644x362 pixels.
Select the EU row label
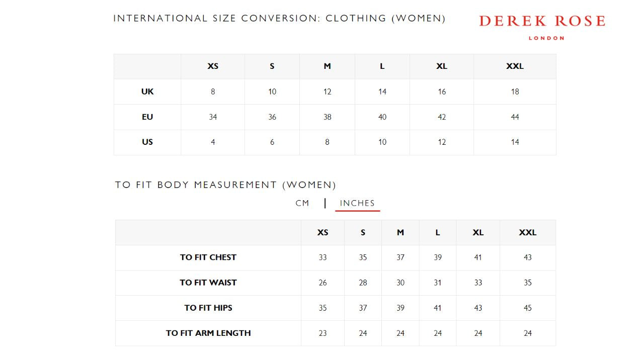147,117
